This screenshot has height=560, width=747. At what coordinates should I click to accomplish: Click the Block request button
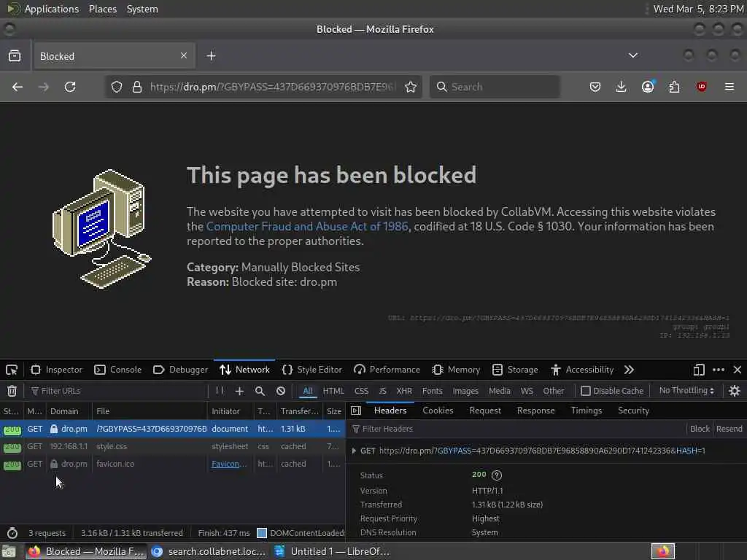700,429
